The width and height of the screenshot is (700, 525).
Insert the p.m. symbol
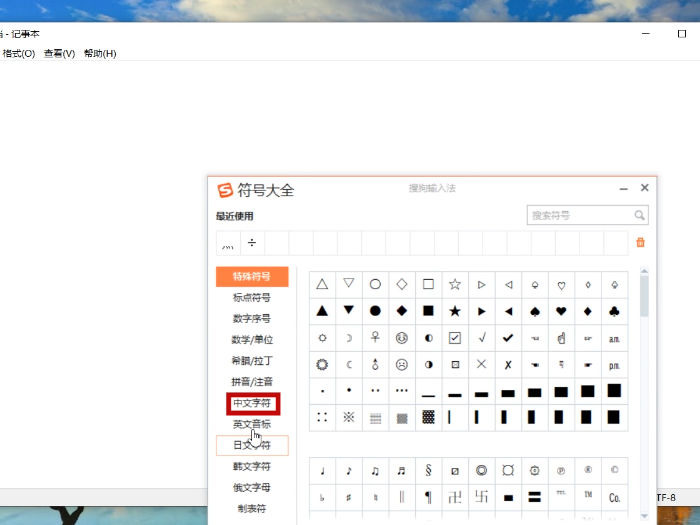pyautogui.click(x=614, y=365)
